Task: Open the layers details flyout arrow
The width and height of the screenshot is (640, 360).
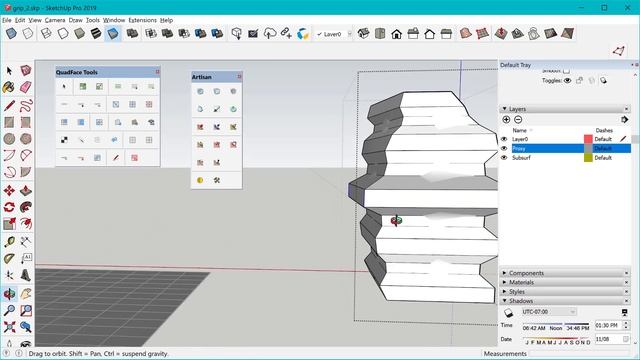Action: [624, 120]
